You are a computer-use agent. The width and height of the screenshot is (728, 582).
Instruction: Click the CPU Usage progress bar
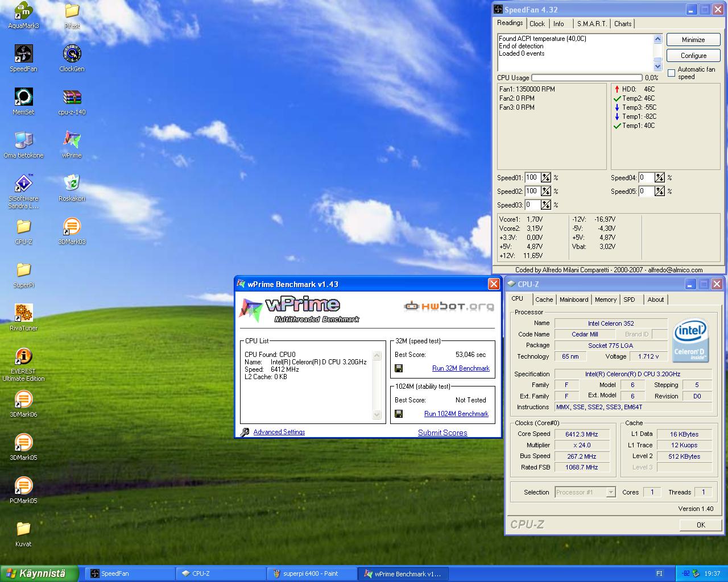click(x=587, y=78)
